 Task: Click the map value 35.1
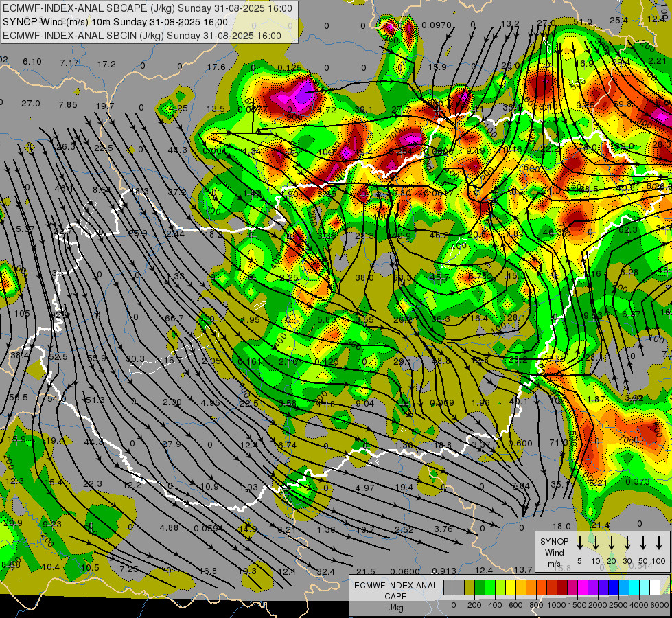point(559,484)
